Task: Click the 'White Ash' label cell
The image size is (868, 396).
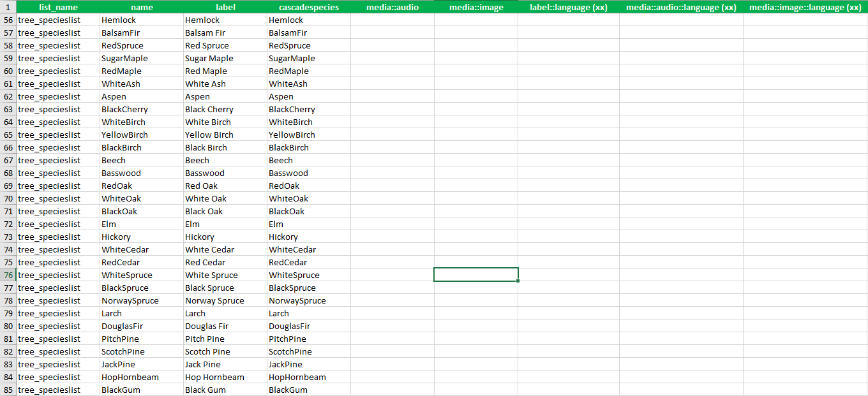Action: click(x=225, y=84)
